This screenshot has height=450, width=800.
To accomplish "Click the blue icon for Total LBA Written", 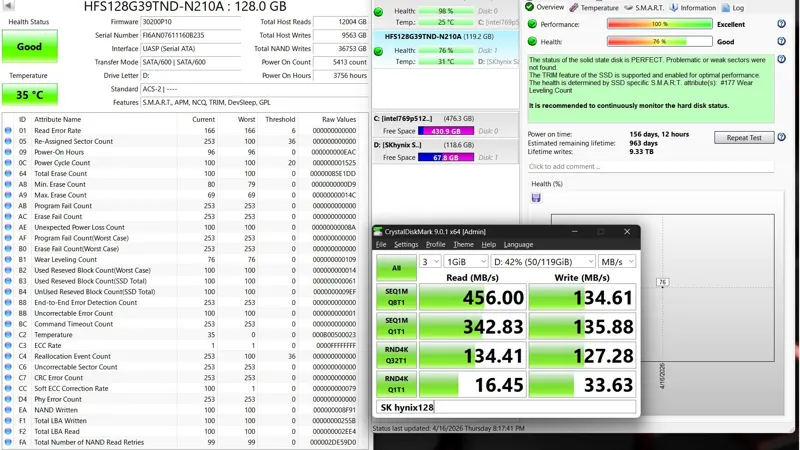I will tap(8, 420).
